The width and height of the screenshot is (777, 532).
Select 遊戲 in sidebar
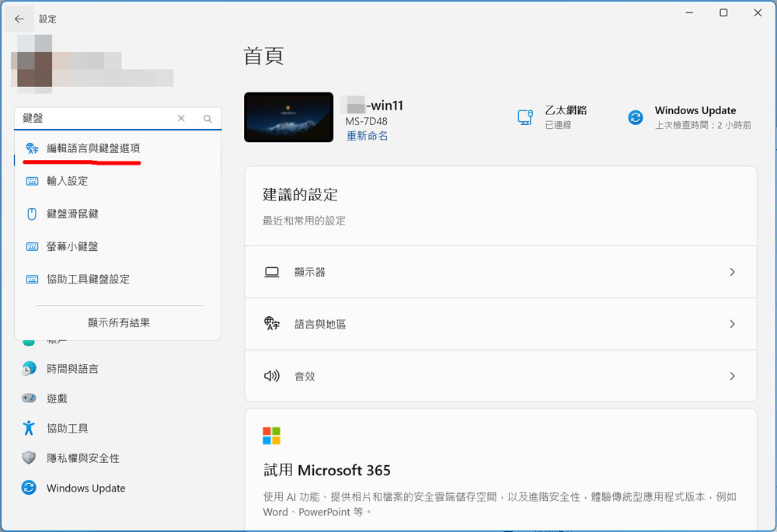(x=118, y=398)
